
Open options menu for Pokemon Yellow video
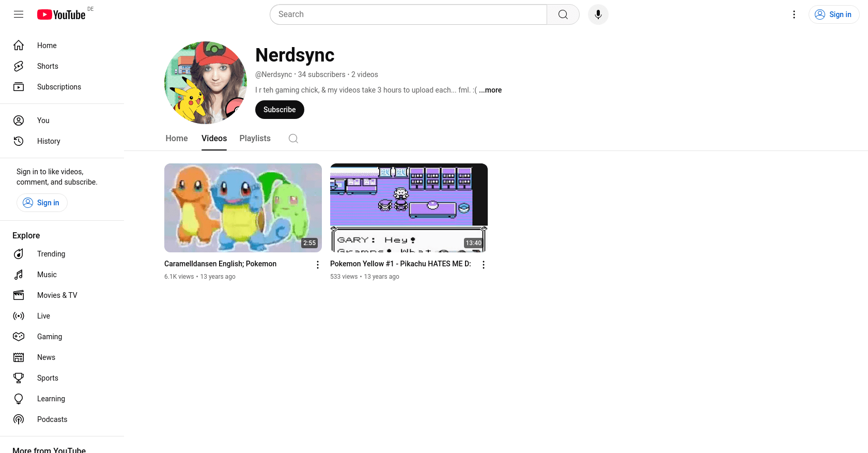[483, 265]
